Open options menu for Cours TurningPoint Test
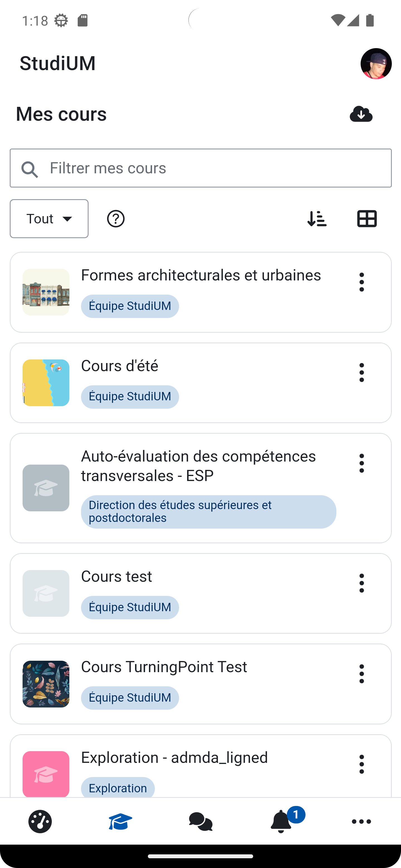 [x=361, y=674]
